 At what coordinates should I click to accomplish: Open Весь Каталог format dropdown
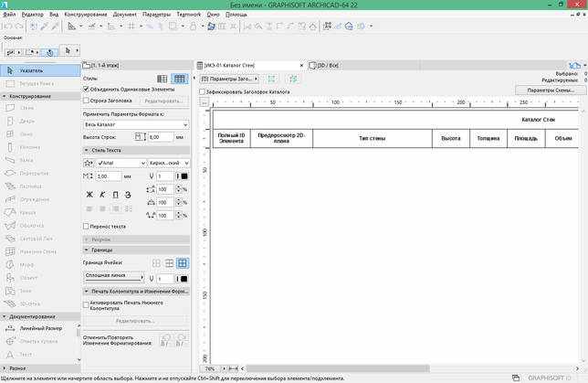(136, 124)
